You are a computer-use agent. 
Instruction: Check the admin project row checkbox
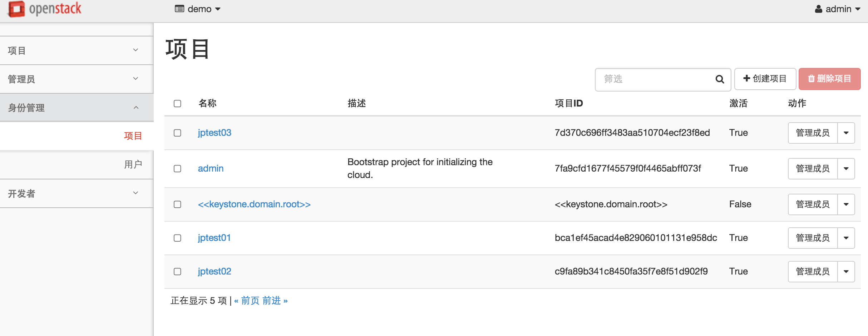point(177,169)
